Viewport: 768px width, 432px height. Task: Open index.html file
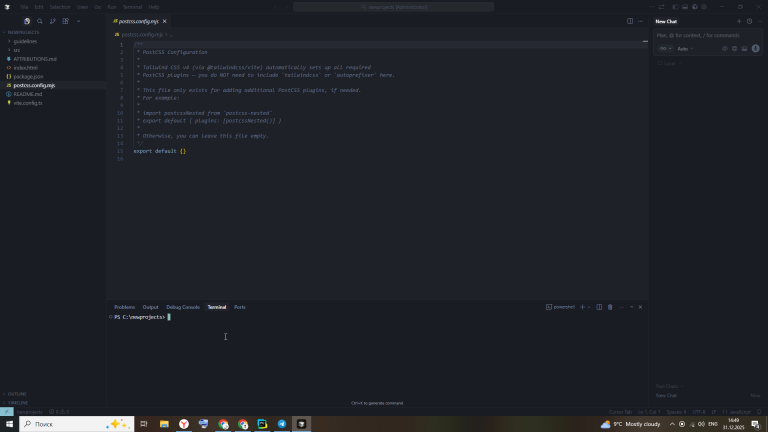(53, 68)
